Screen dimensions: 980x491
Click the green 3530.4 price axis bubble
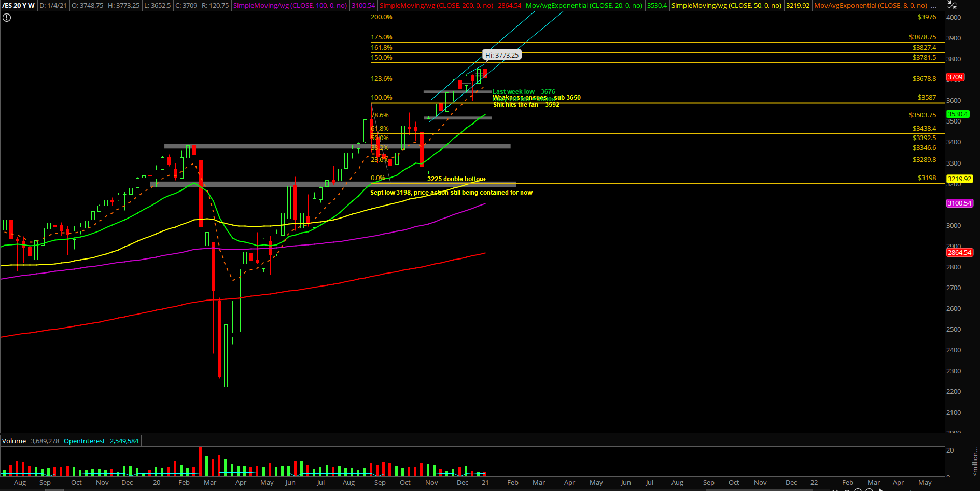[958, 114]
